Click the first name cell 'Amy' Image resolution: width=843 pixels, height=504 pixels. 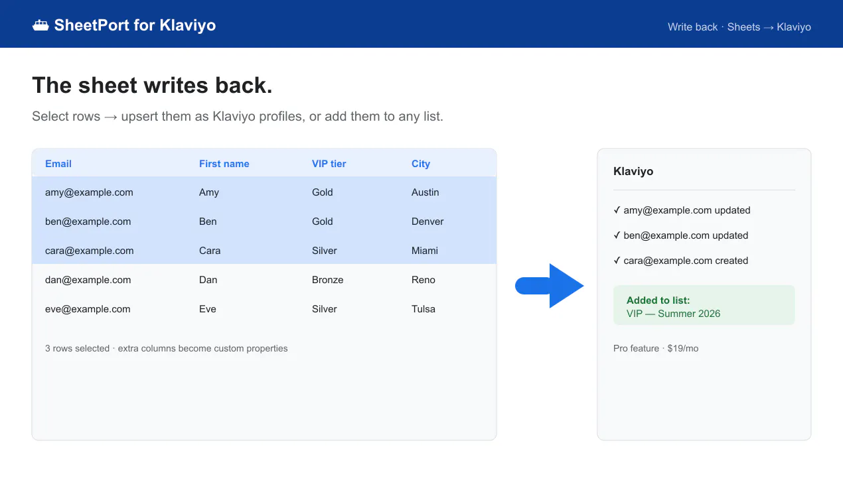point(209,192)
